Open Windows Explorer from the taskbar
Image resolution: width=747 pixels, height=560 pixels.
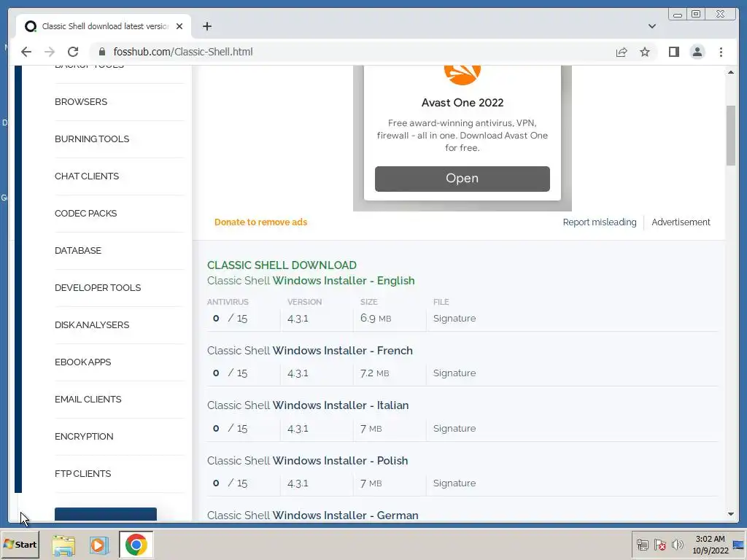click(x=63, y=545)
